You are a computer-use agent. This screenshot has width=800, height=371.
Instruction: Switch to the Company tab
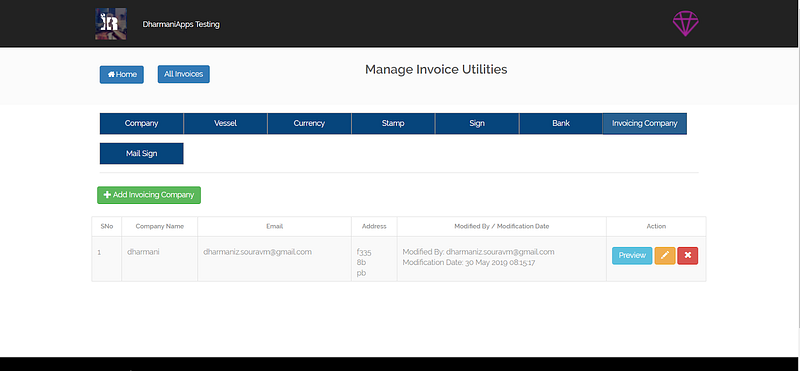(x=141, y=123)
